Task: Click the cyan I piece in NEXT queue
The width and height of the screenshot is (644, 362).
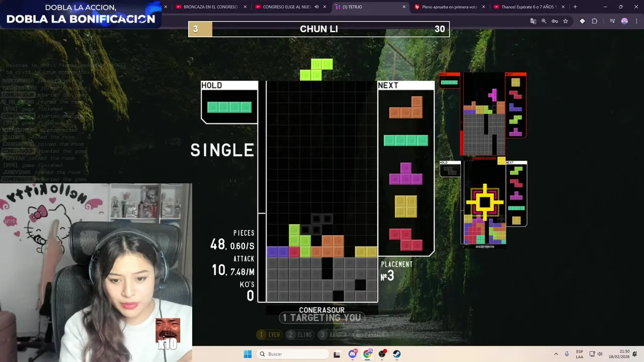Action: 406,140
